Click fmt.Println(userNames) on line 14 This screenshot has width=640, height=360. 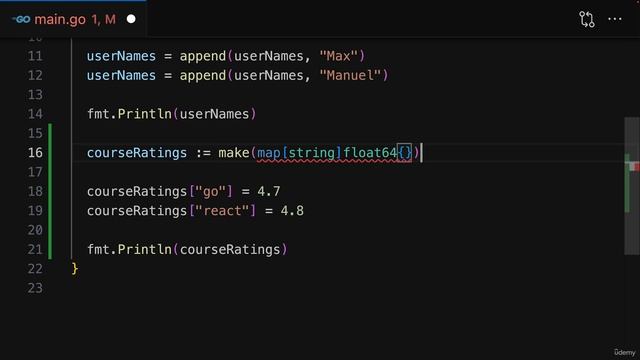pos(172,114)
